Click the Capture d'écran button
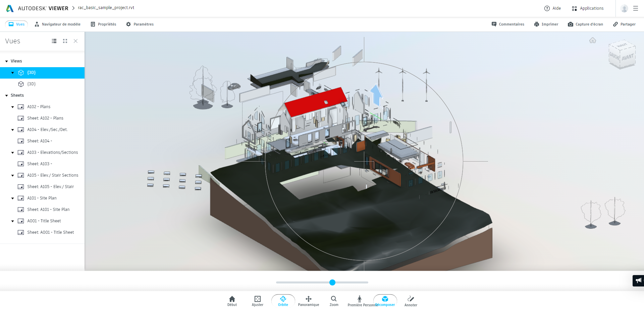 pos(585,24)
